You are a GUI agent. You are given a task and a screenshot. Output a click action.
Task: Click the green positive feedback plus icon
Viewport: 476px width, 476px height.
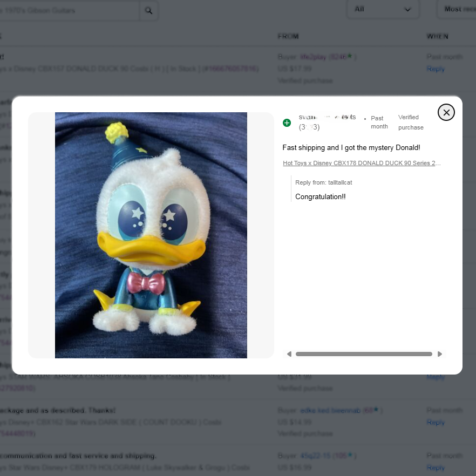[x=287, y=123]
